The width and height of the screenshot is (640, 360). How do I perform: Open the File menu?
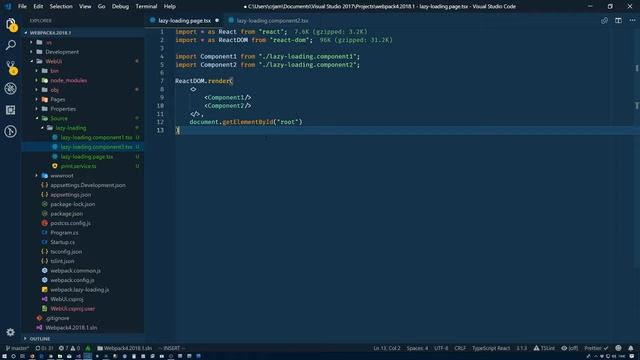click(x=22, y=7)
